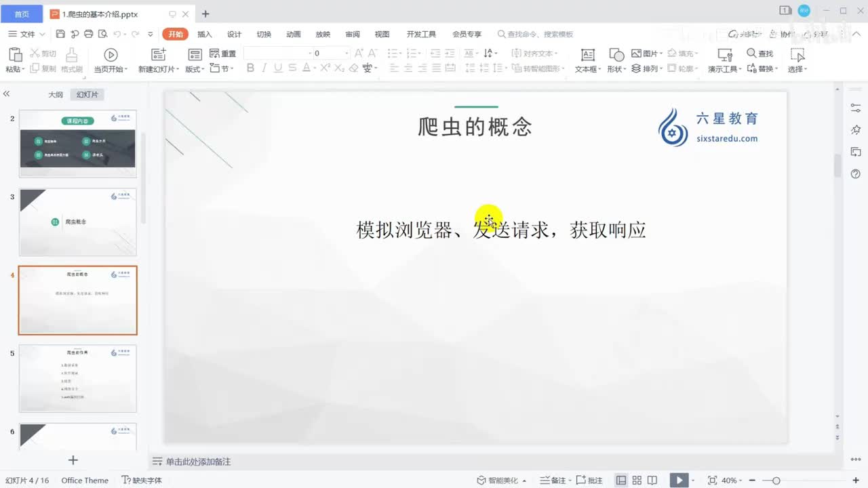Toggle Subscript formatting
This screenshot has height=488, width=868.
click(x=339, y=68)
